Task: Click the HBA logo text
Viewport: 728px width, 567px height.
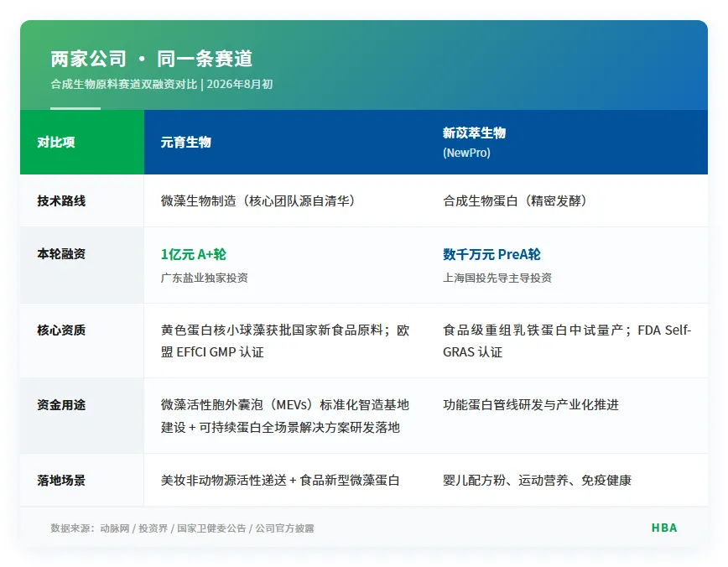Action: click(664, 528)
